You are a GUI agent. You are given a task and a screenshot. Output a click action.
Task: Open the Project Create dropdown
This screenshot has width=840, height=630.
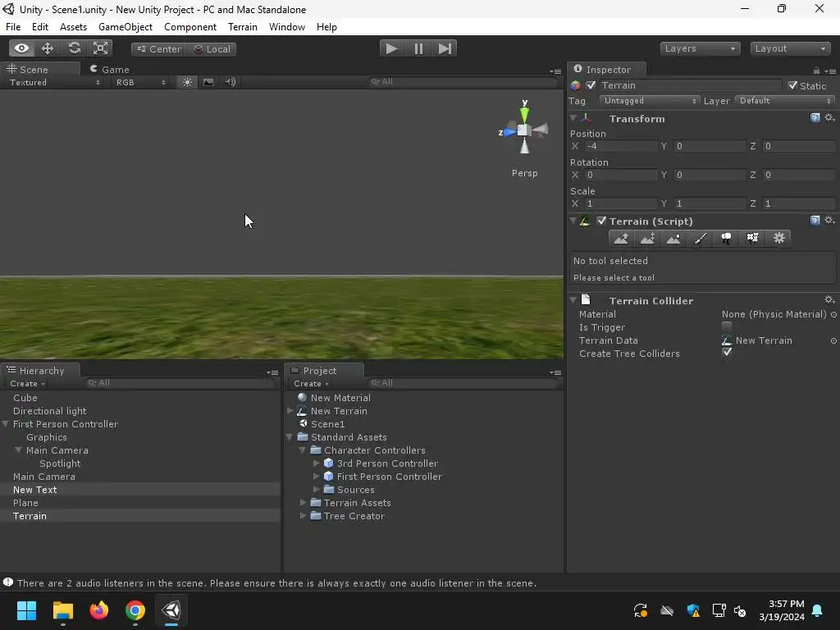pos(311,384)
